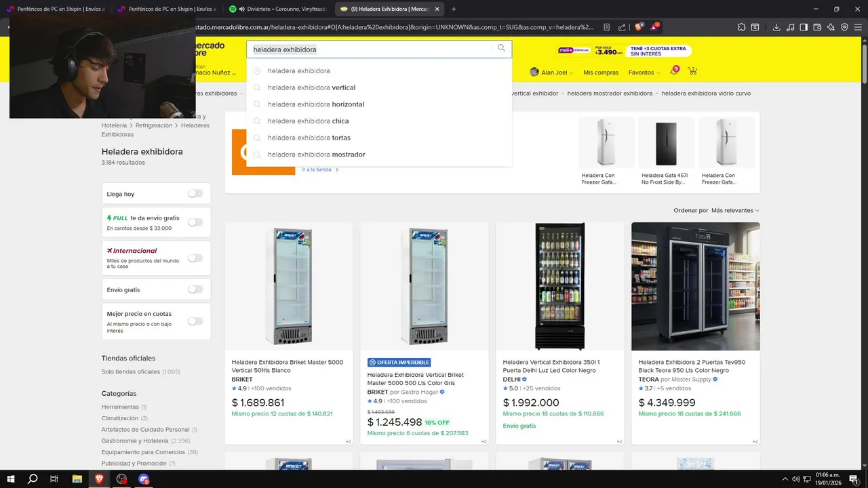Open the Leo AI sparkle icon
The height and width of the screenshot is (488, 868).
[831, 27]
